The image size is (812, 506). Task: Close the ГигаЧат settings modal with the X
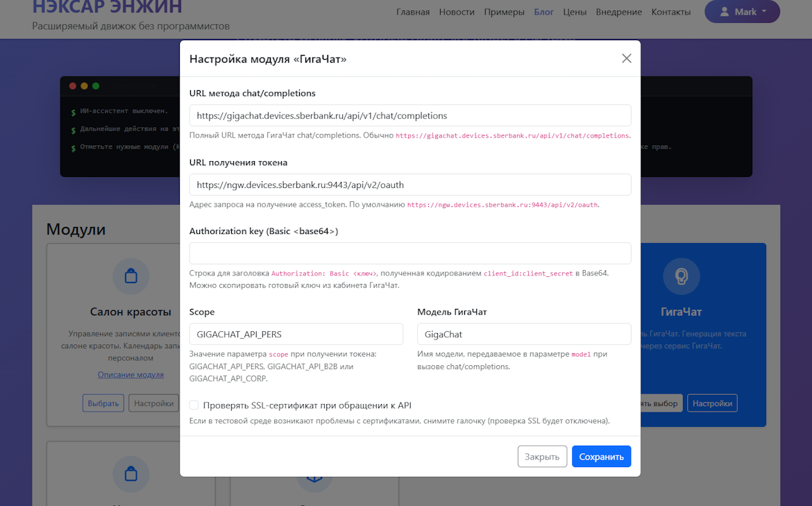[627, 58]
